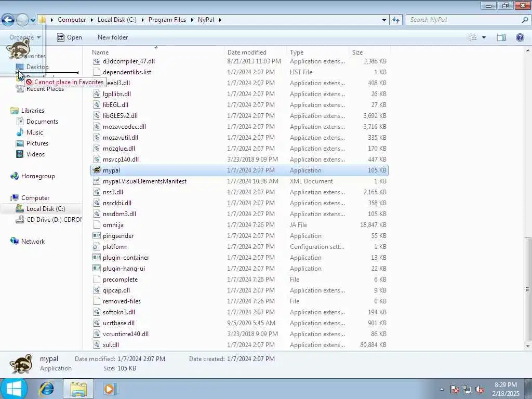The height and width of the screenshot is (399, 532).
Task: Click Local Disk (C:) breadcrumb
Action: (x=117, y=20)
